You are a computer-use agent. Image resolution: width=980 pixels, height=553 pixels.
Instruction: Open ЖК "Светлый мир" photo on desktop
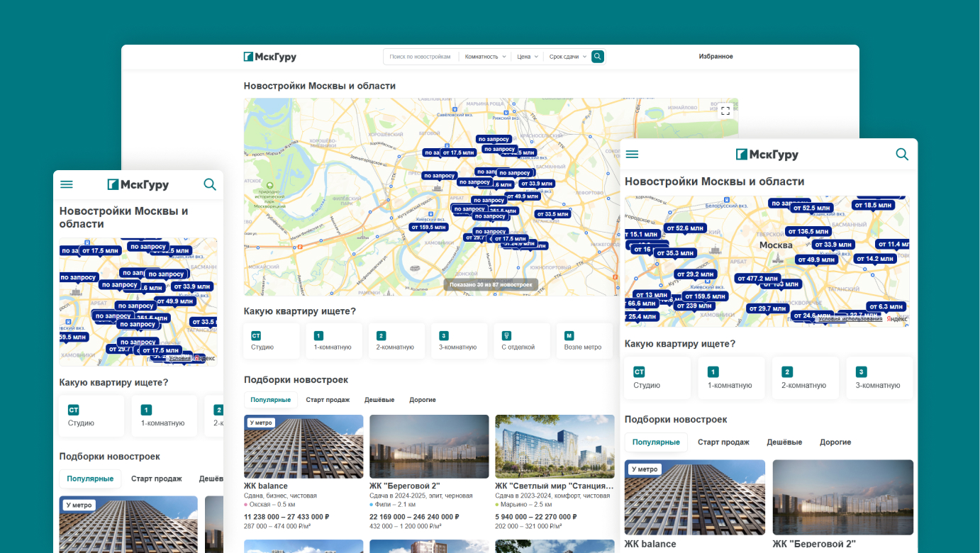click(x=555, y=447)
